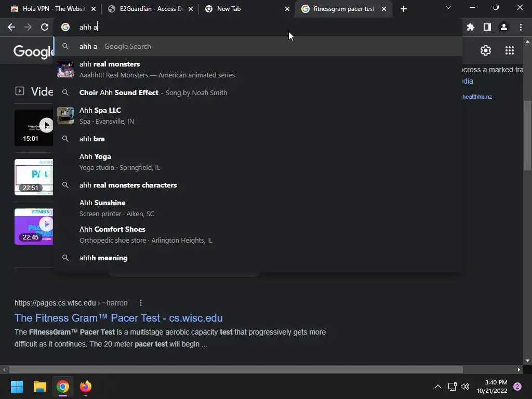Choose the 'ahh real monsters' suggestion
This screenshot has width=532, height=399.
(x=259, y=69)
